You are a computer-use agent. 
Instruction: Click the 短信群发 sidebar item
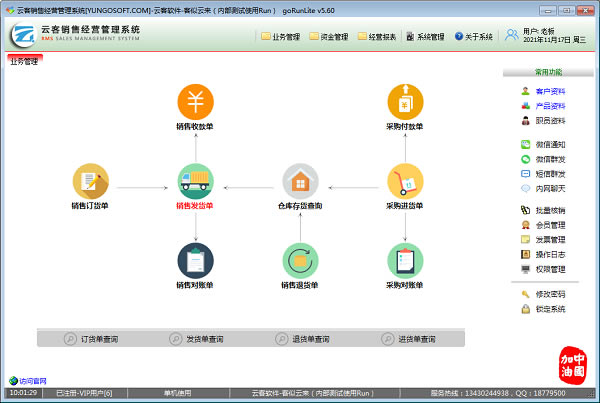coord(550,174)
